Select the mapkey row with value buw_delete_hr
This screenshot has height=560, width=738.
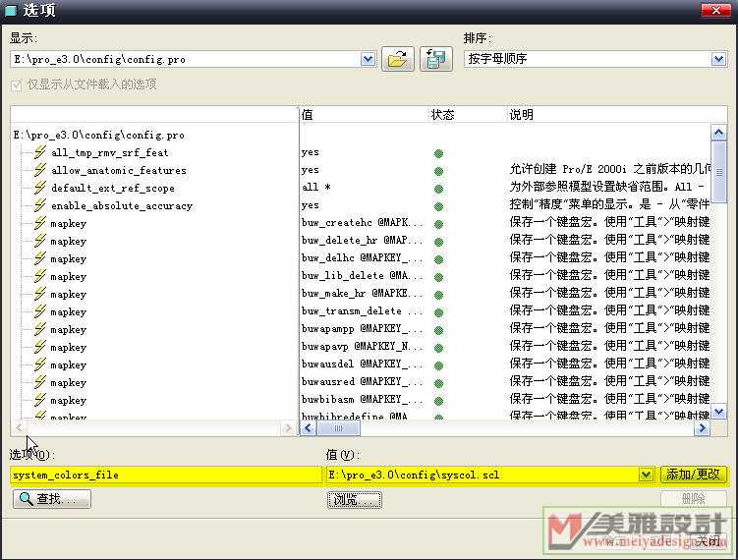tap(69, 241)
